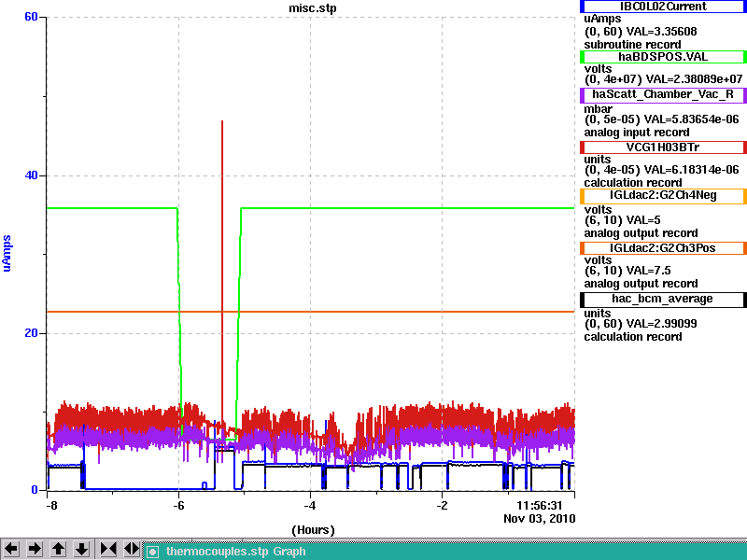The width and height of the screenshot is (747, 560).
Task: Click y-axis tick label 40
Action: (x=31, y=175)
